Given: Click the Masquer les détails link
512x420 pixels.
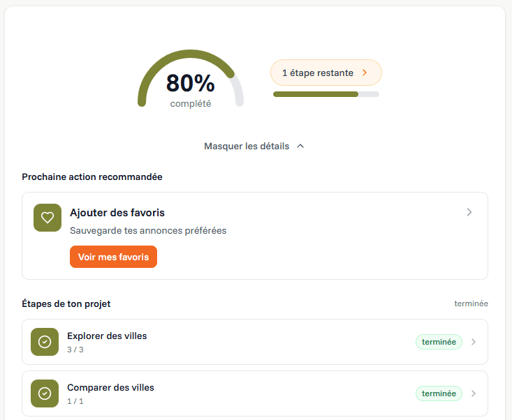Looking at the screenshot, I should [247, 147].
